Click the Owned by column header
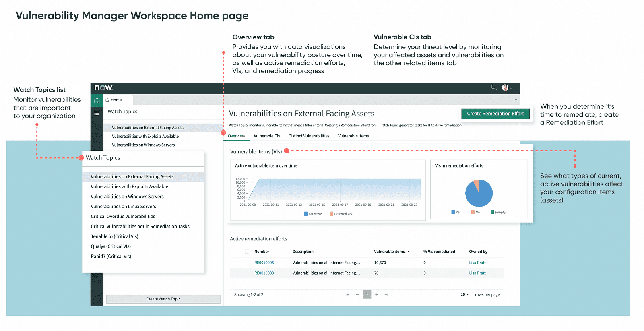This screenshot has width=644, height=331. [x=478, y=252]
